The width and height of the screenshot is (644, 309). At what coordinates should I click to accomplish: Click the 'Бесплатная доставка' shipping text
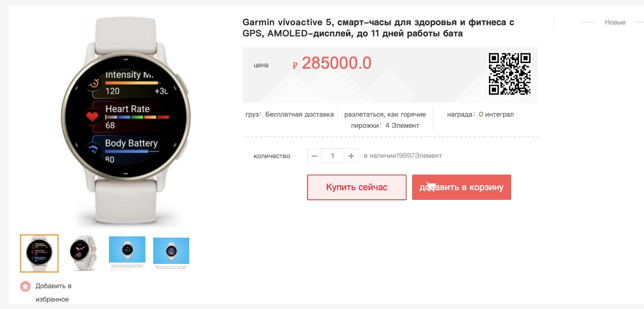299,114
